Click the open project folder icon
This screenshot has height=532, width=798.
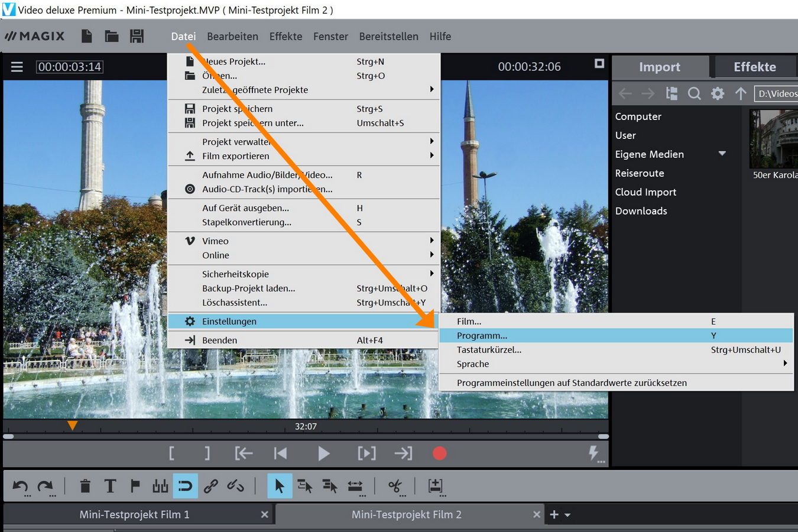(x=112, y=36)
